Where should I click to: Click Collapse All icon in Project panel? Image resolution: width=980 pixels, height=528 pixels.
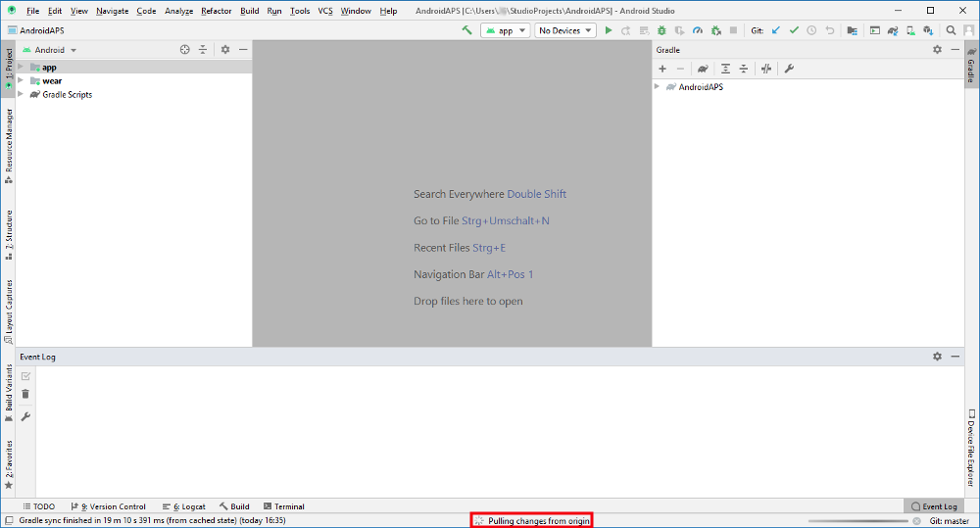203,49
